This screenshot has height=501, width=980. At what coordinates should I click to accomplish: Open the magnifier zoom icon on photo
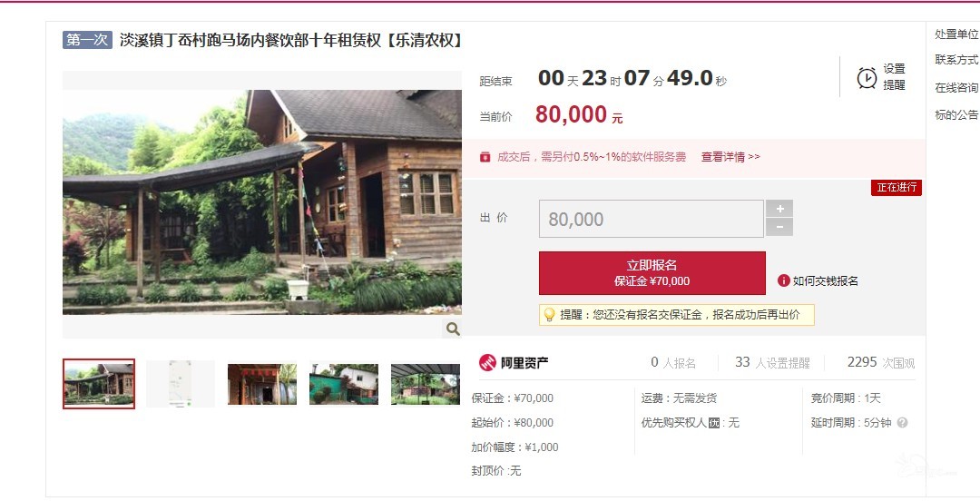click(x=453, y=329)
